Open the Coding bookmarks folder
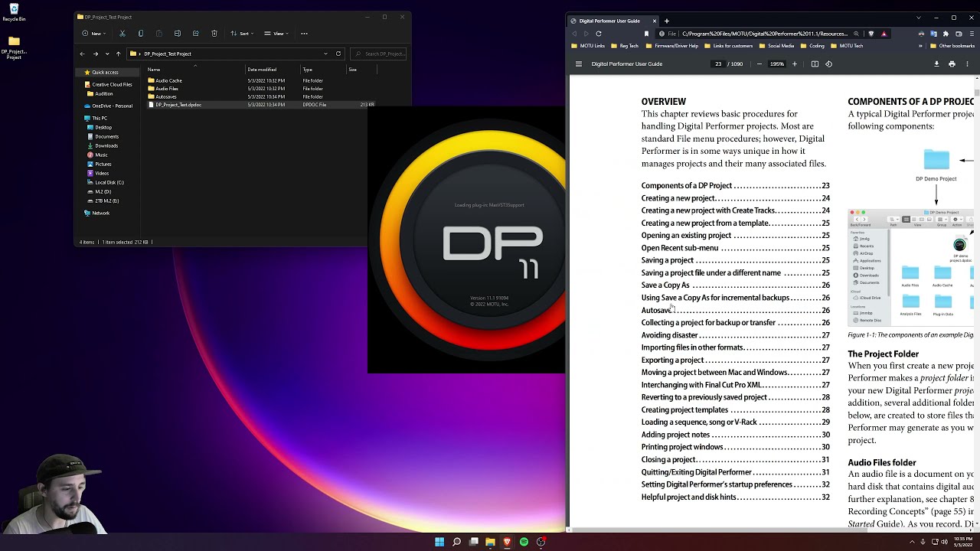The image size is (980, 551). pyautogui.click(x=812, y=46)
